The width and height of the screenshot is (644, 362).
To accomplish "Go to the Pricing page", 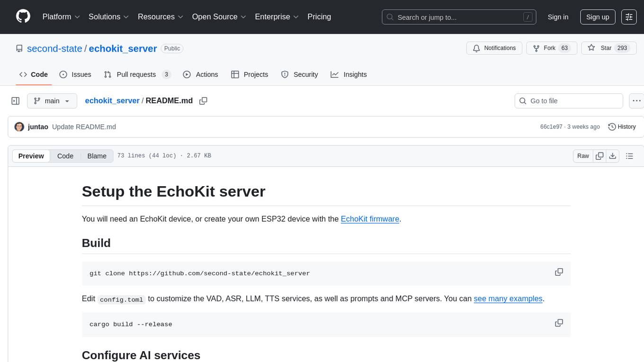I will point(319,17).
